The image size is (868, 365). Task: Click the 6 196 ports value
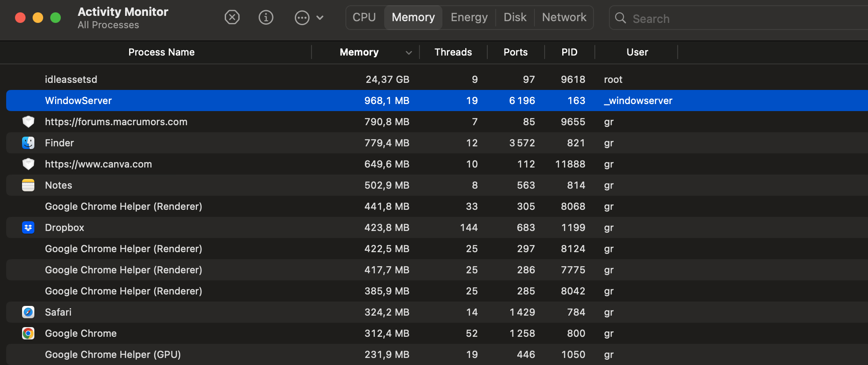pos(522,101)
